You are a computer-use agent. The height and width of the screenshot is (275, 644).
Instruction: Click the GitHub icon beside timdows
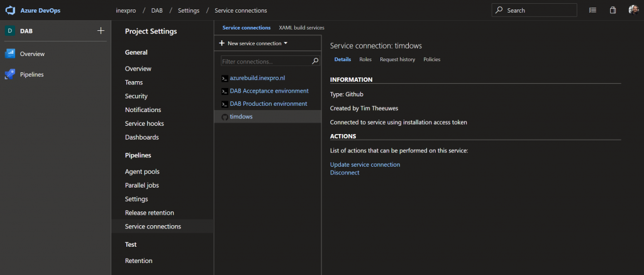tap(225, 117)
